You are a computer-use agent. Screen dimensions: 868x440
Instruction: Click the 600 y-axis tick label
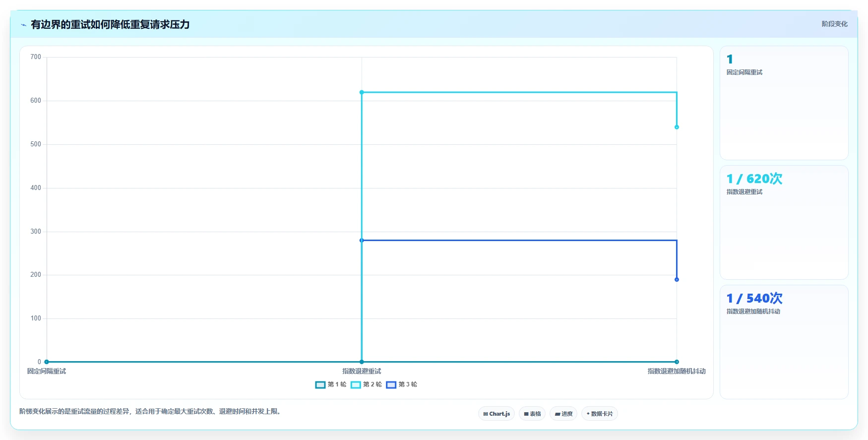[36, 101]
